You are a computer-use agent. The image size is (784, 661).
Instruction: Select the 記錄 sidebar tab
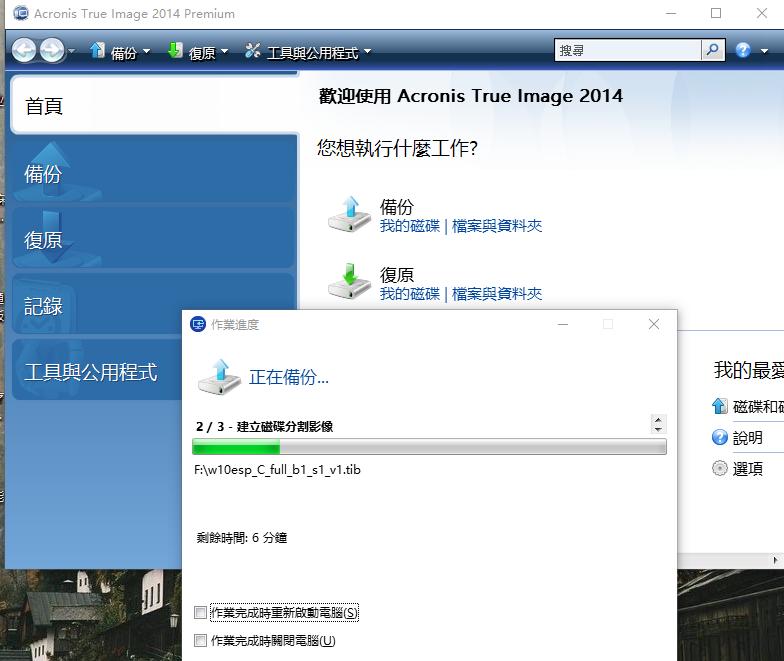[154, 305]
